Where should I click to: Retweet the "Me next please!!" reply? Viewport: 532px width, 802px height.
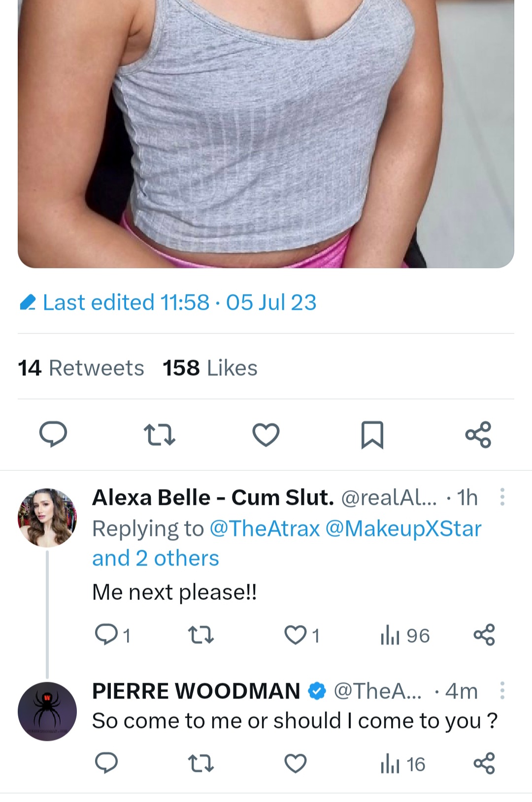[201, 635]
